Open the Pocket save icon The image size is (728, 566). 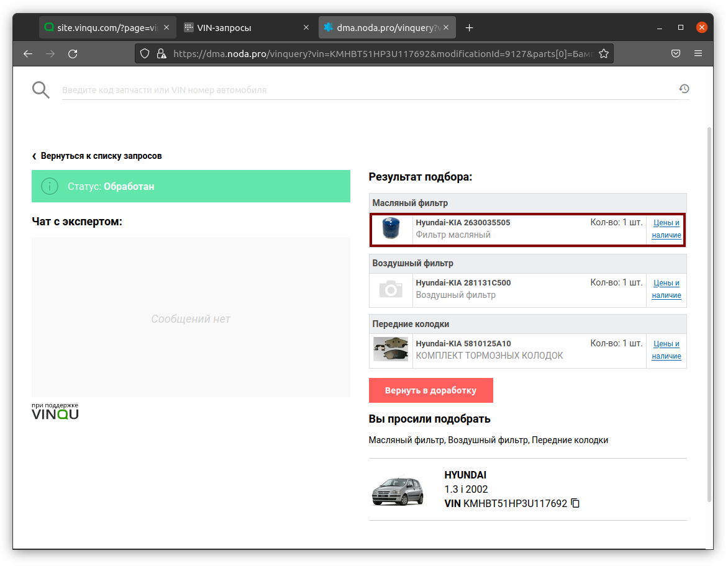676,53
